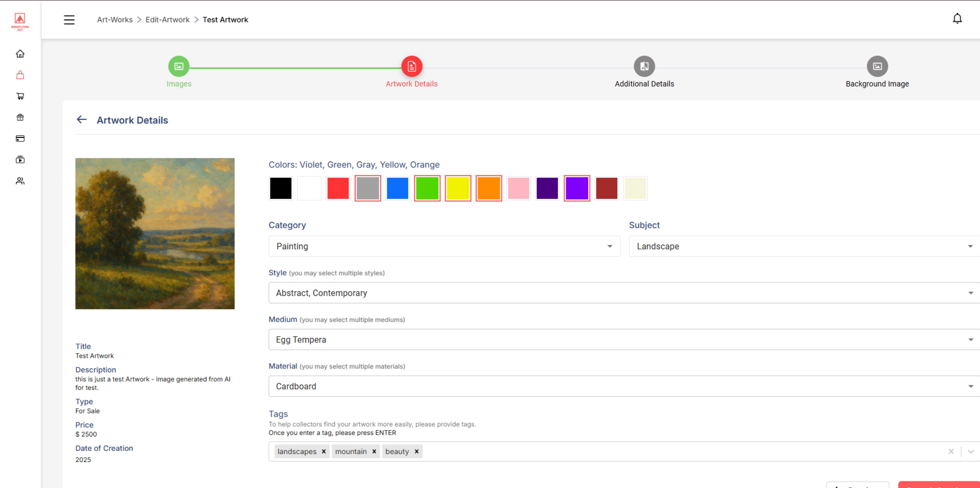Select the brown color swatch
Screen dimensions: 980x488
[x=607, y=188]
